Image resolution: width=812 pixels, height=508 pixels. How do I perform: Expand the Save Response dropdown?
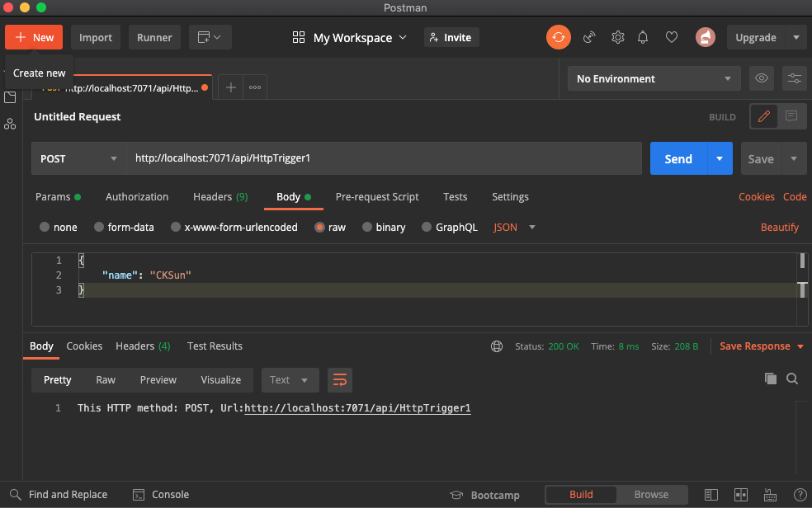coord(800,346)
